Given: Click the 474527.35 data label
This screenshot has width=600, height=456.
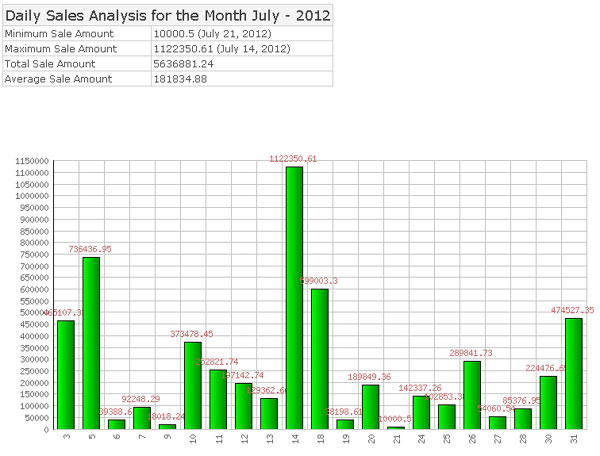Looking at the screenshot, I should point(572,310).
